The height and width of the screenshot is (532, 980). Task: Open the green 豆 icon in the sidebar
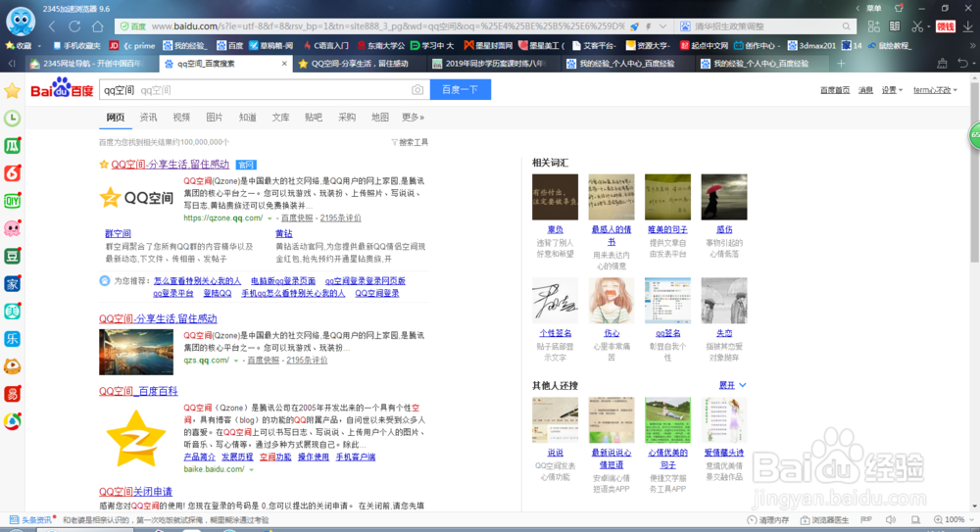click(12, 256)
